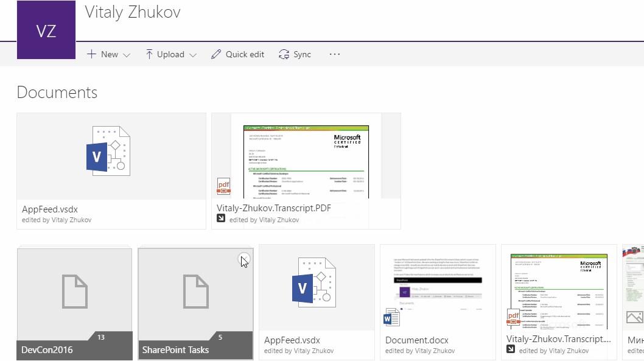Click the Quick edit pencil icon
Viewport: 644px width, 361px height.
pos(215,54)
